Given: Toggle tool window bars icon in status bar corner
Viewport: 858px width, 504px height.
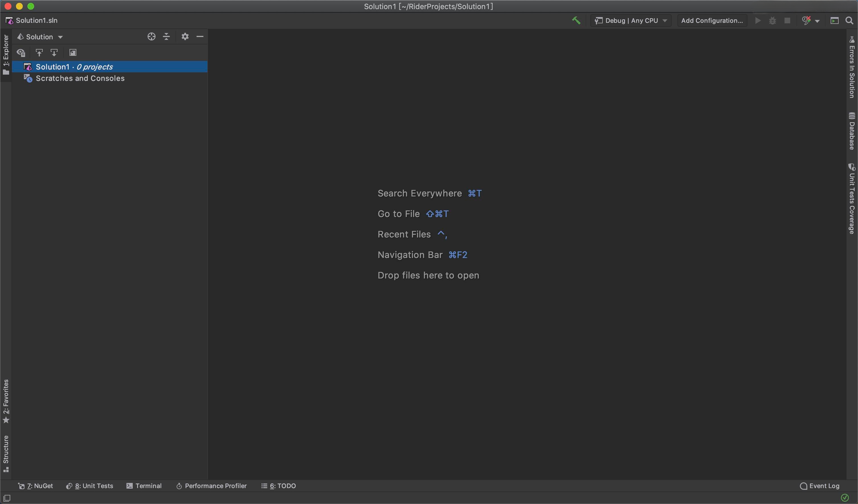Looking at the screenshot, I should pyautogui.click(x=7, y=498).
